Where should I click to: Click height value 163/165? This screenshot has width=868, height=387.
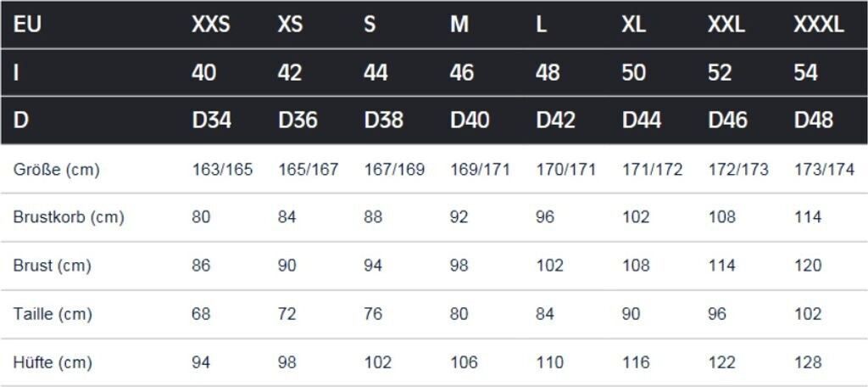[222, 170]
